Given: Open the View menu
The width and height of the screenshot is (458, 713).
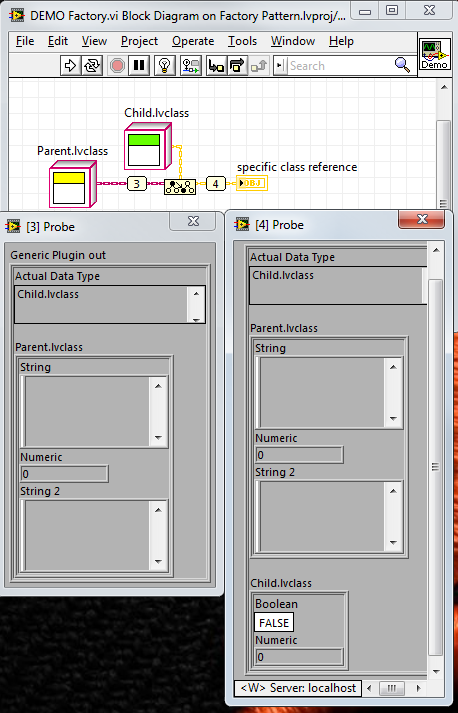Looking at the screenshot, I should click(94, 41).
